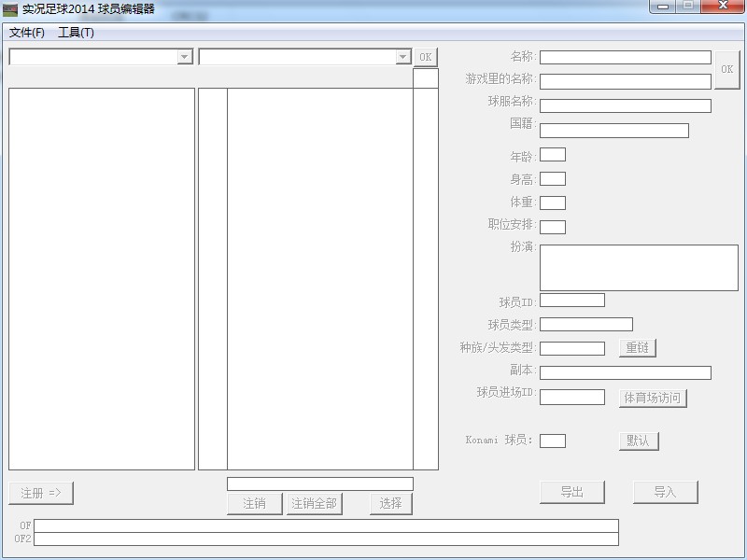The height and width of the screenshot is (560, 747).
Task: Click the small OK button beside the dropdowns
Action: tap(426, 57)
